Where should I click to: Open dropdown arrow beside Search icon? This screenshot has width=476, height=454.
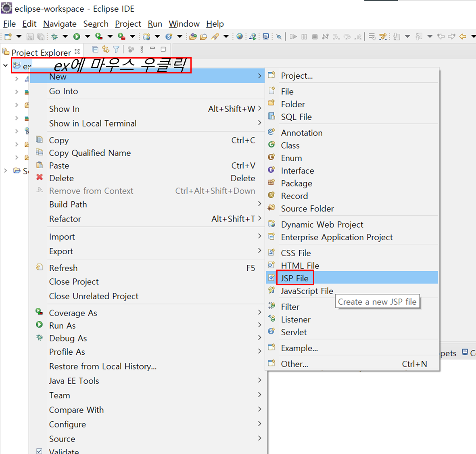tap(226, 37)
